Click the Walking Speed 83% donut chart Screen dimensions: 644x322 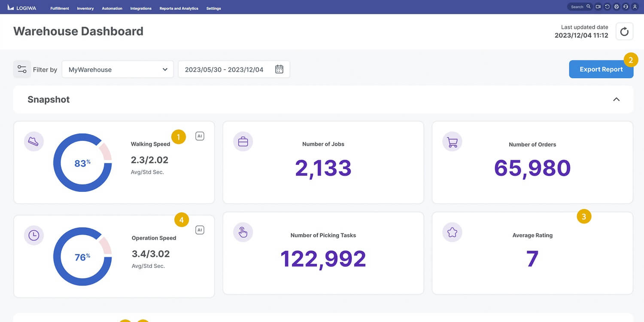click(82, 163)
